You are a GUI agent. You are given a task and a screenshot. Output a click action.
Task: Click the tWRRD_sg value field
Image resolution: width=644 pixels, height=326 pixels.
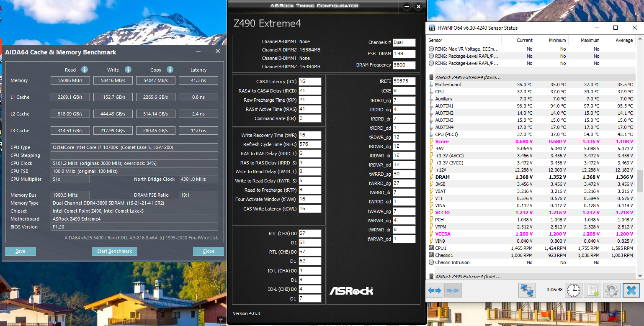coord(404,174)
